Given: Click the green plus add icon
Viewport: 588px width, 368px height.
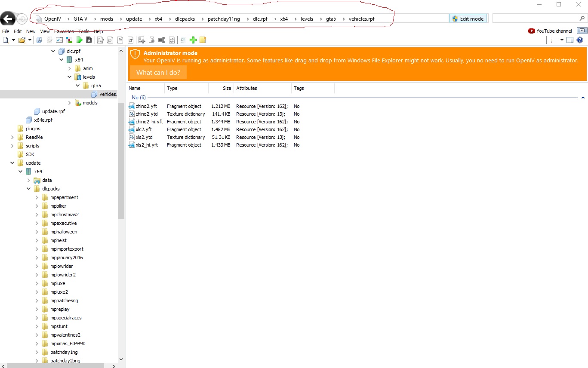Looking at the screenshot, I should [193, 40].
